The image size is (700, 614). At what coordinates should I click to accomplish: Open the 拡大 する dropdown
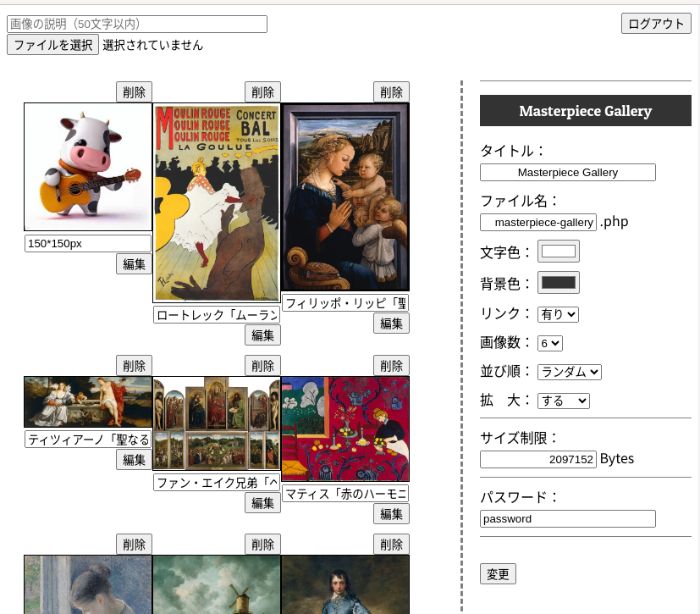[x=564, y=401]
